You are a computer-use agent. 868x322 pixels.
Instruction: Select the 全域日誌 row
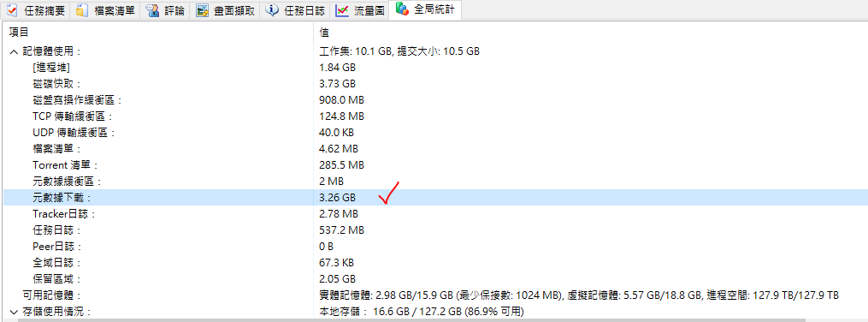(435, 262)
